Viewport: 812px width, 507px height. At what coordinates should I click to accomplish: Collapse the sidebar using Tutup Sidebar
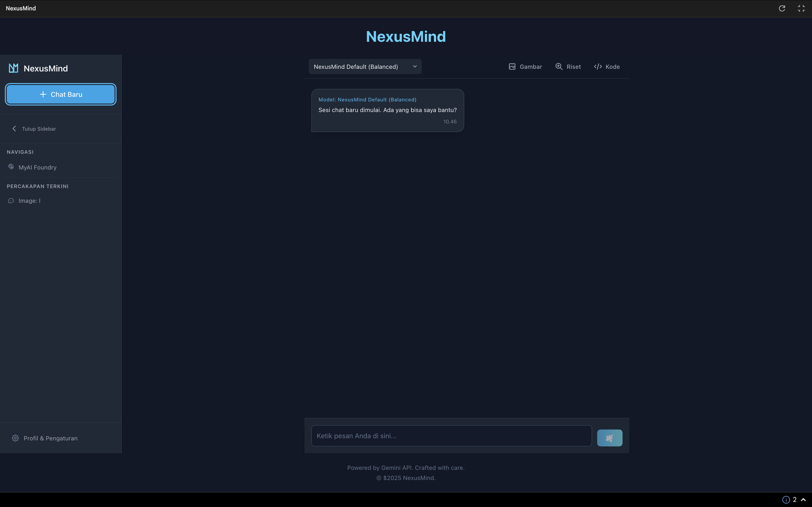[x=39, y=128]
